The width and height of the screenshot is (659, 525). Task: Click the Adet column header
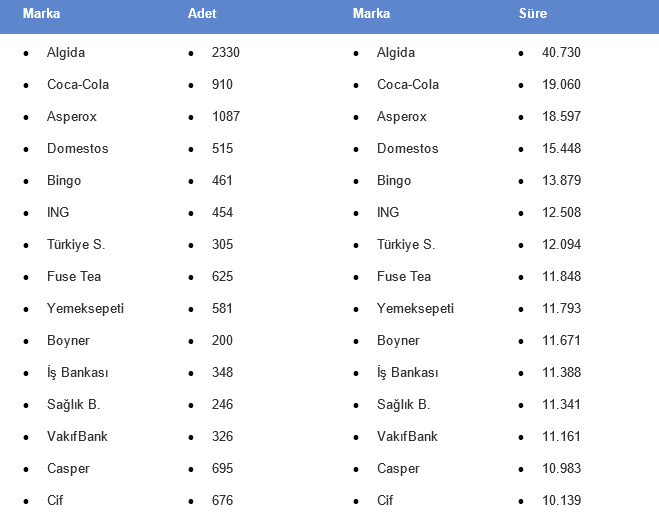click(x=202, y=13)
